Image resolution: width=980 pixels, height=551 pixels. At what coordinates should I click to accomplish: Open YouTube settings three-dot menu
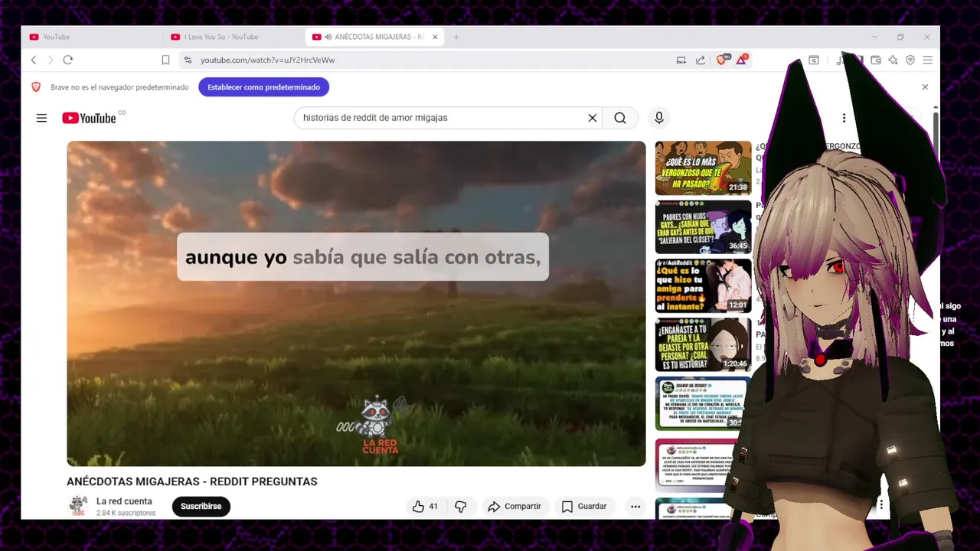(844, 118)
